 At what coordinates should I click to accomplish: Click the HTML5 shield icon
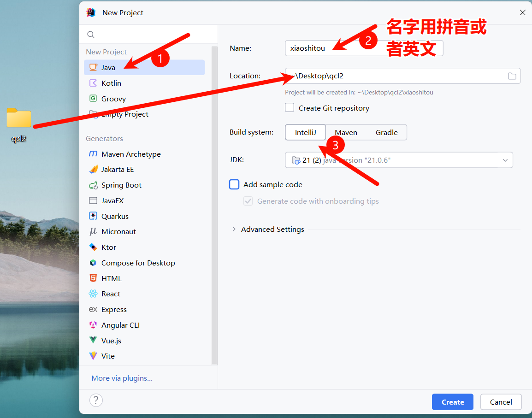(x=93, y=278)
